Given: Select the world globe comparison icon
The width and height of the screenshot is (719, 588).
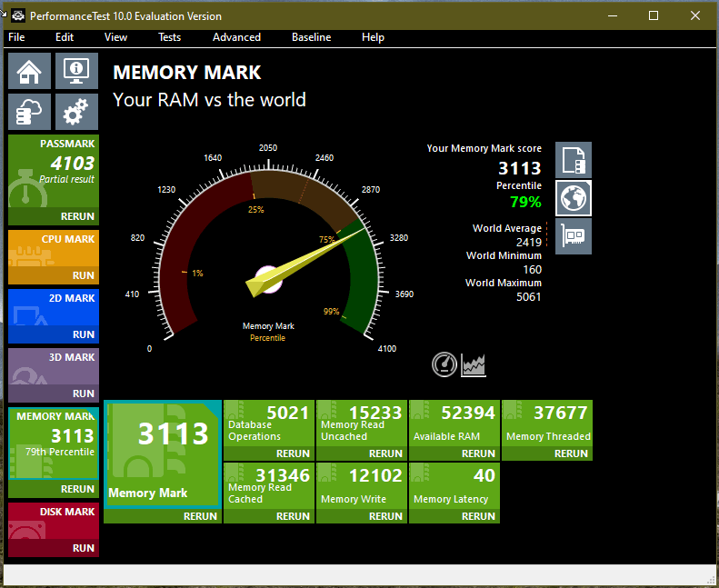Looking at the screenshot, I should click(573, 197).
